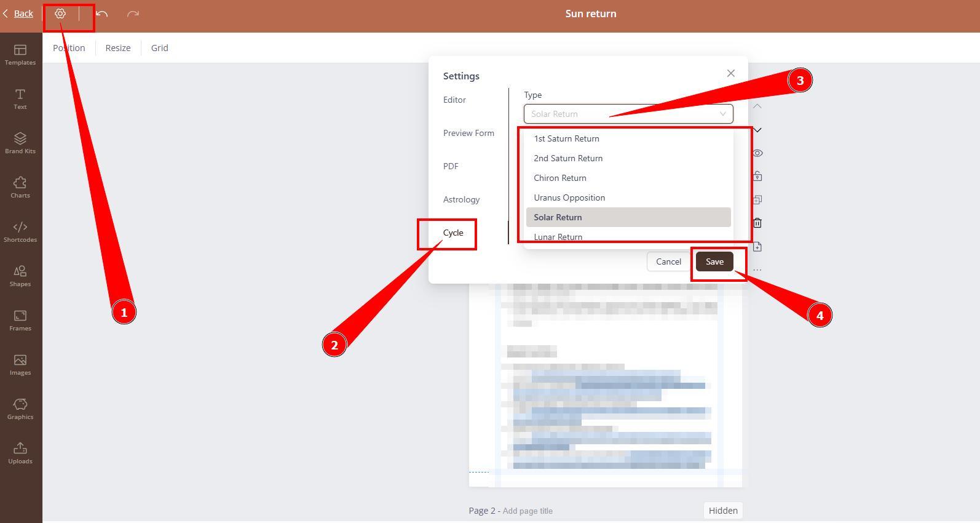Click the Add page title field
Screen dimensions: 980x523
(528, 511)
